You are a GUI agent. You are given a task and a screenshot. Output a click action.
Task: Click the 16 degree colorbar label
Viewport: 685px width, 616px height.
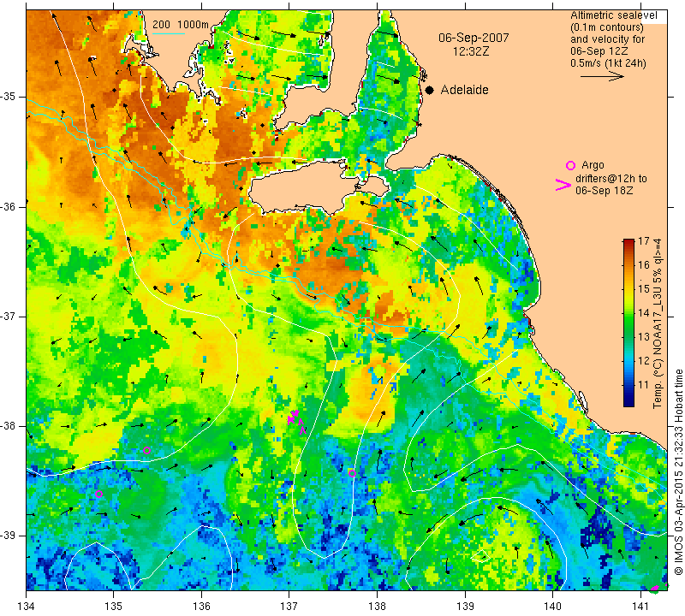tap(644, 264)
